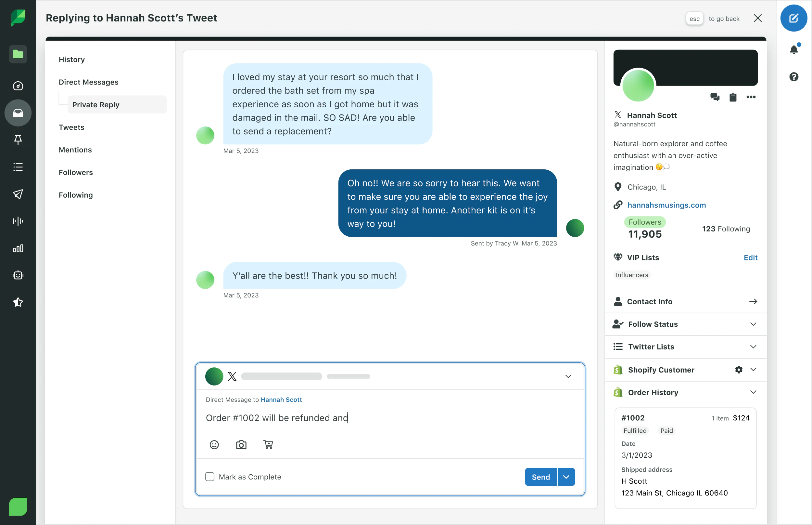Click the Send button for direct message
This screenshot has height=525, width=812.
pyautogui.click(x=540, y=477)
